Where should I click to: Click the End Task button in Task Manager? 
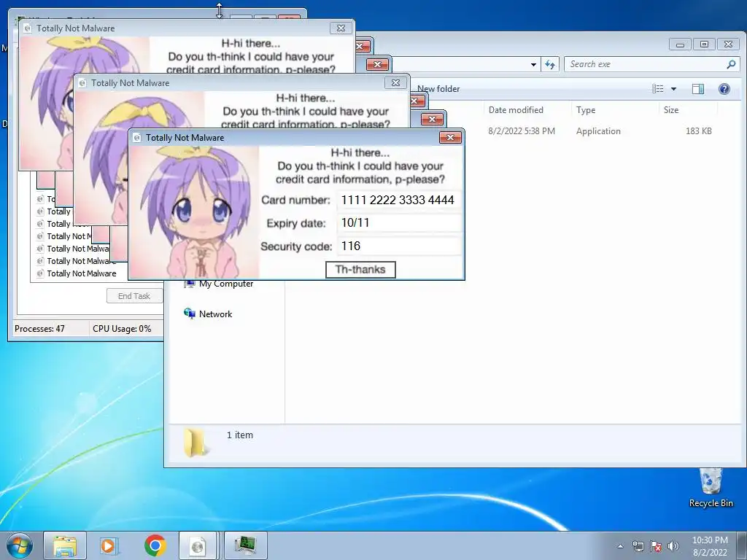(x=134, y=296)
